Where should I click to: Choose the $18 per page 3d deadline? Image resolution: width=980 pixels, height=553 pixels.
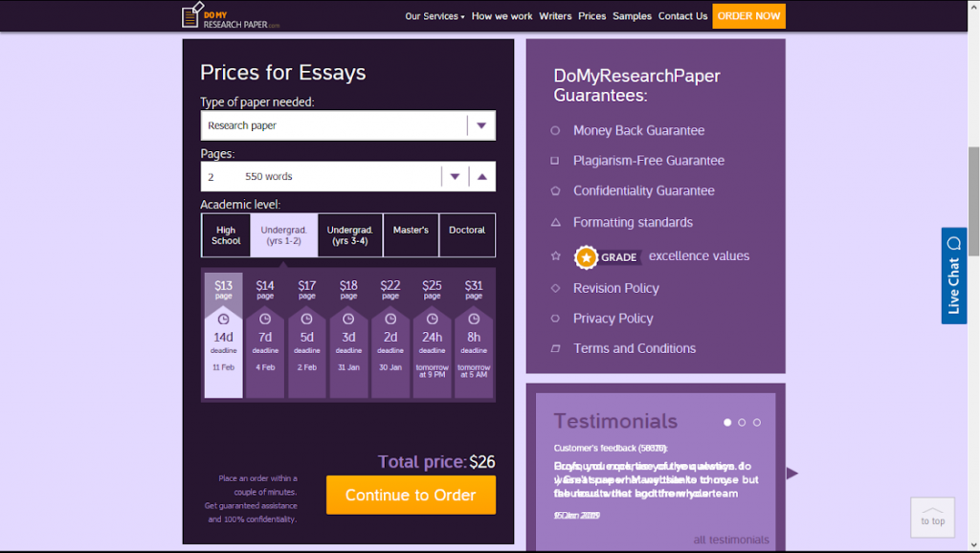(x=348, y=335)
